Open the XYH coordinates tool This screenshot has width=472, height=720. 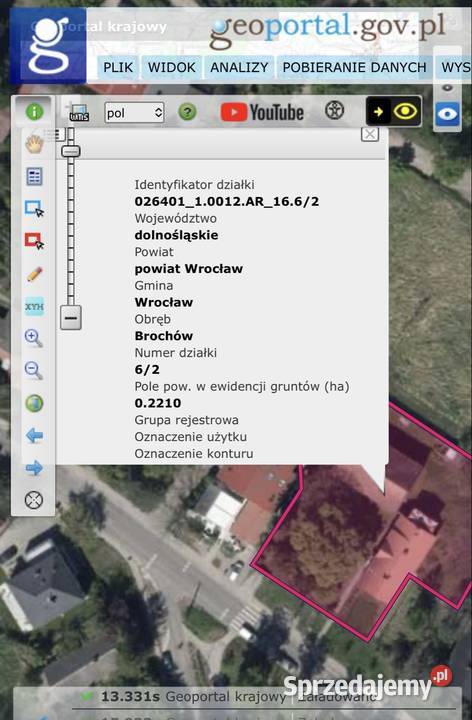tap(34, 306)
